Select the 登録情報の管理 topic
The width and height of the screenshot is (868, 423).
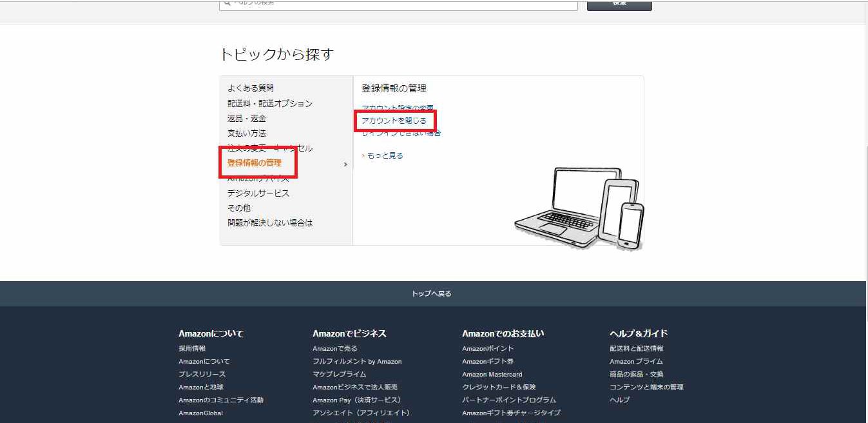[254, 163]
